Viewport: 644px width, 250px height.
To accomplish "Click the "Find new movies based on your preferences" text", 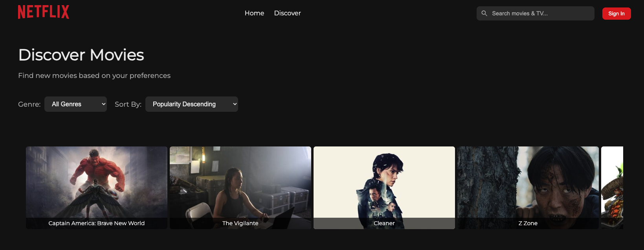I will coord(94,76).
